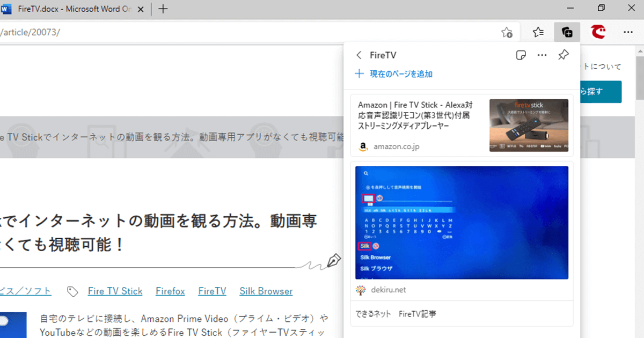
Task: Toggle the Collections panel button
Action: (567, 33)
